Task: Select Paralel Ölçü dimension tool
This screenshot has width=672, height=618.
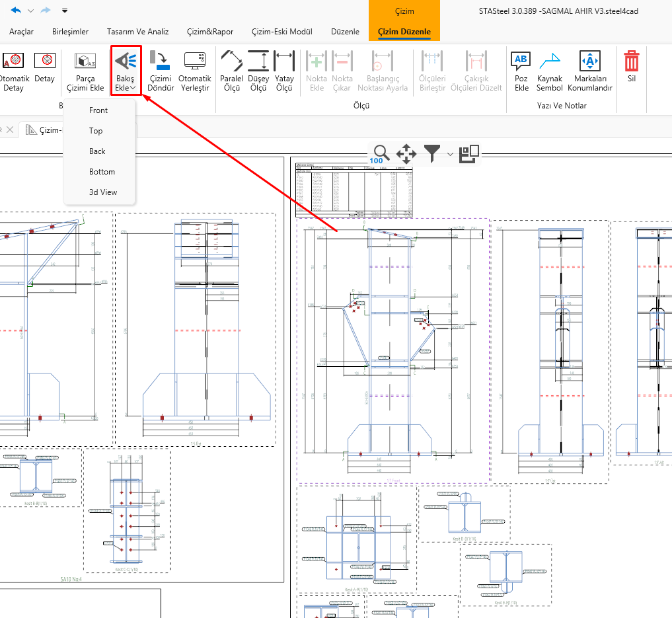Action: pyautogui.click(x=231, y=61)
